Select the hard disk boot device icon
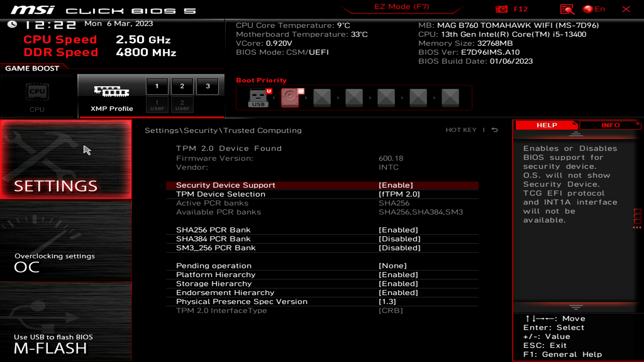This screenshot has width=644, height=362. tap(290, 98)
